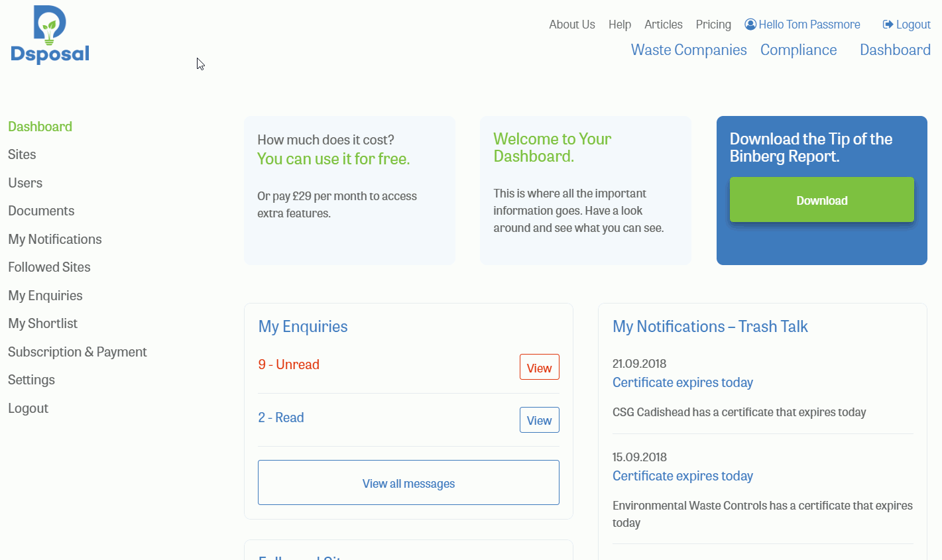942x560 pixels.
Task: Open Hello Tom Passmore profile link
Action: [x=809, y=25]
